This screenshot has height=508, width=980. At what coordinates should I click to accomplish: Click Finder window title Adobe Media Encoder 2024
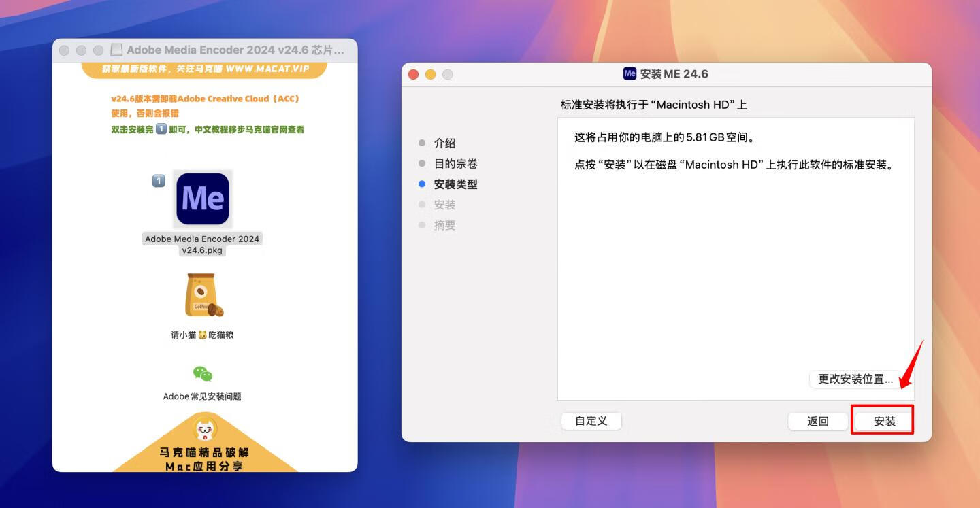(235, 50)
